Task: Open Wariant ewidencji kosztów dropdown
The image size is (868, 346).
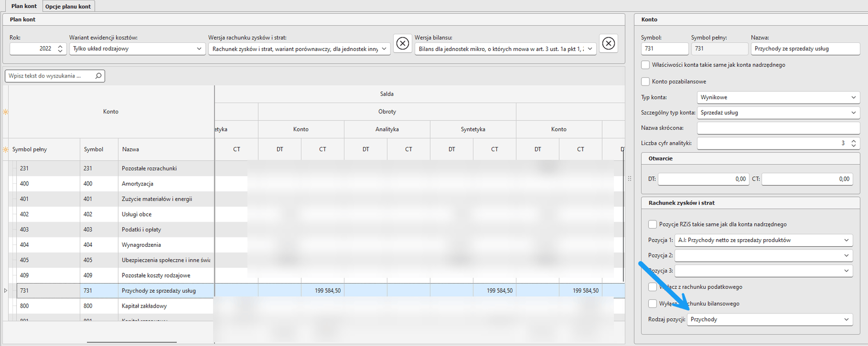Action: pyautogui.click(x=137, y=49)
